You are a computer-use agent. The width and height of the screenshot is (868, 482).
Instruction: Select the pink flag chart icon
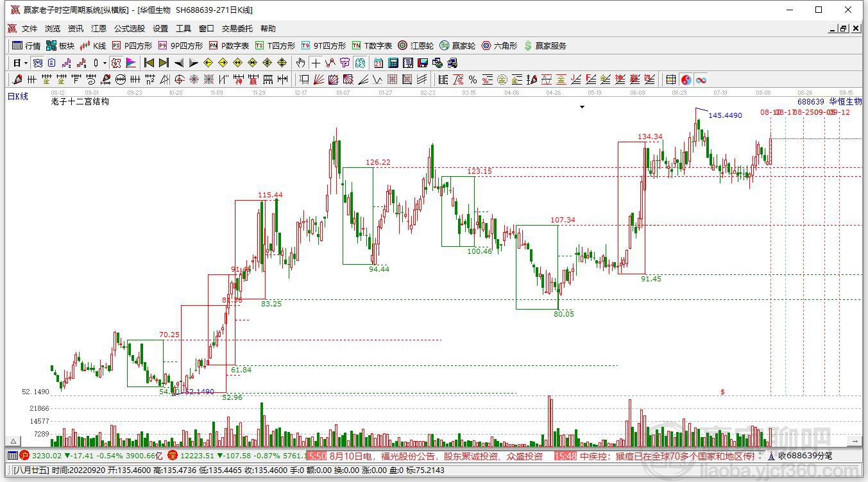(131, 63)
